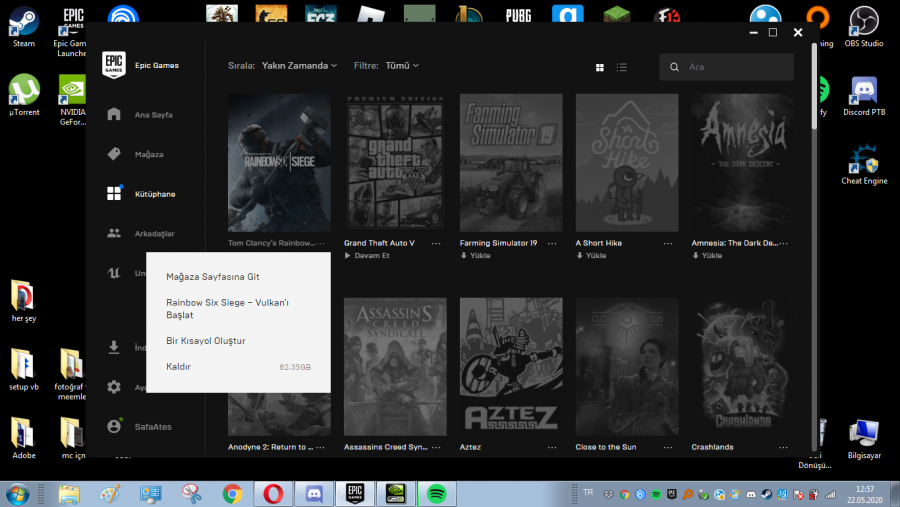This screenshot has height=507, width=900.
Task: Open options dots for Tom Clancy's Rainbow
Action: 320,243
